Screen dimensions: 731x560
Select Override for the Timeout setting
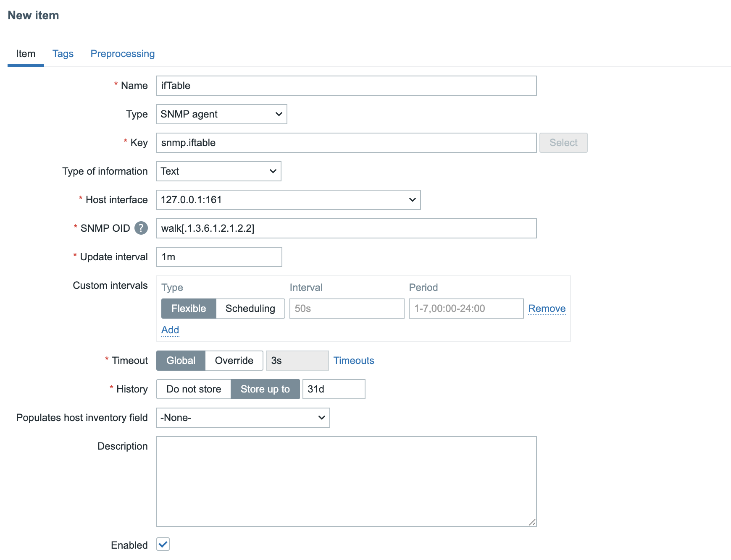[x=234, y=360]
